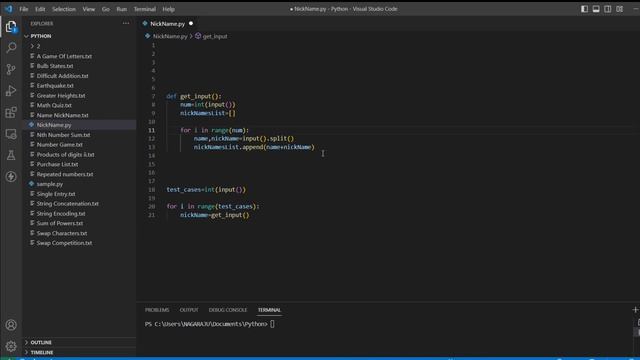Open Number Game.txt file
Image resolution: width=640 pixels, height=360 pixels.
[x=60, y=144]
